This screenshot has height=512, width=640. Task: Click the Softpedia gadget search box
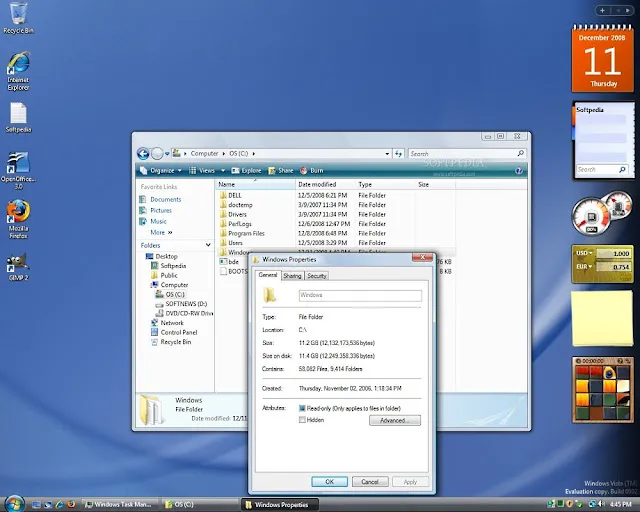click(x=602, y=169)
